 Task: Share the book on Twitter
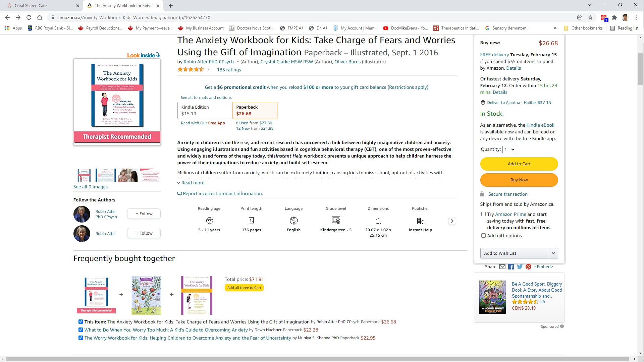[520, 267]
